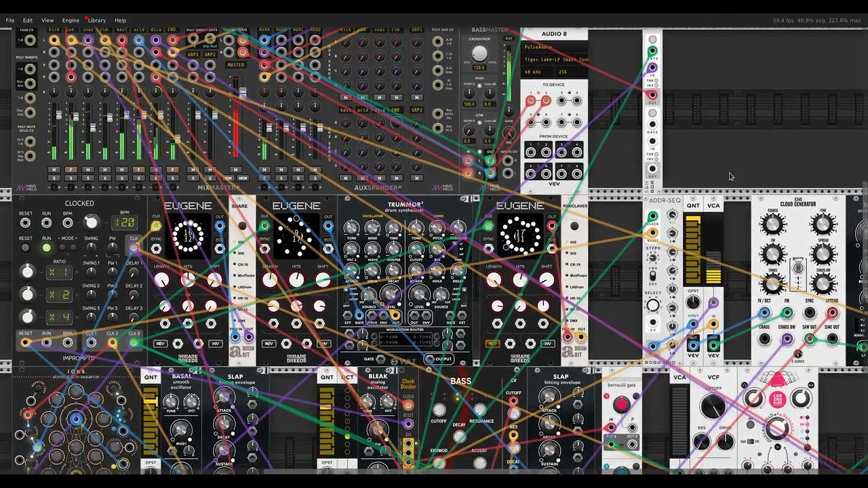Click the REV button on Eugene beside Rim/Claves
Image resolution: width=868 pixels, height=488 pixels.
click(x=493, y=344)
